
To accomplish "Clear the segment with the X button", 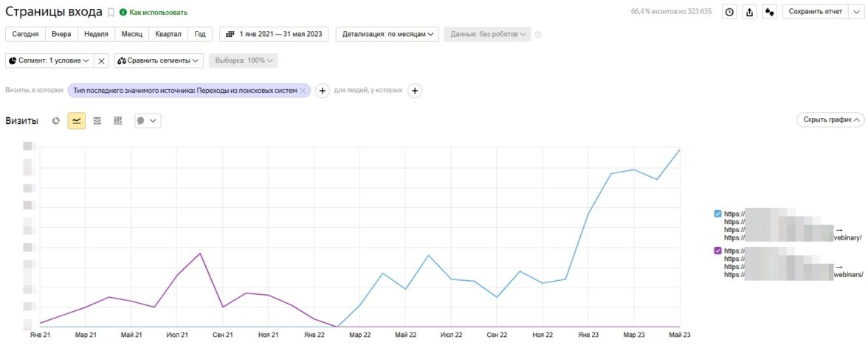I will tap(102, 60).
